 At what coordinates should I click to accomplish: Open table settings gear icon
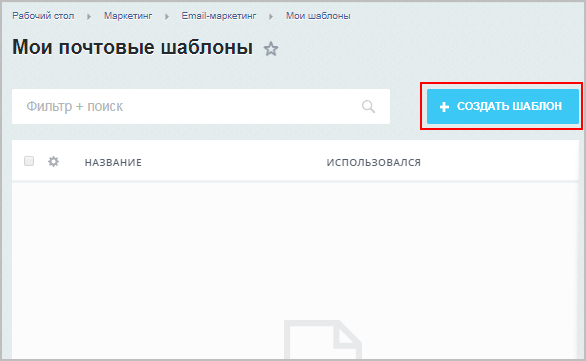(53, 161)
